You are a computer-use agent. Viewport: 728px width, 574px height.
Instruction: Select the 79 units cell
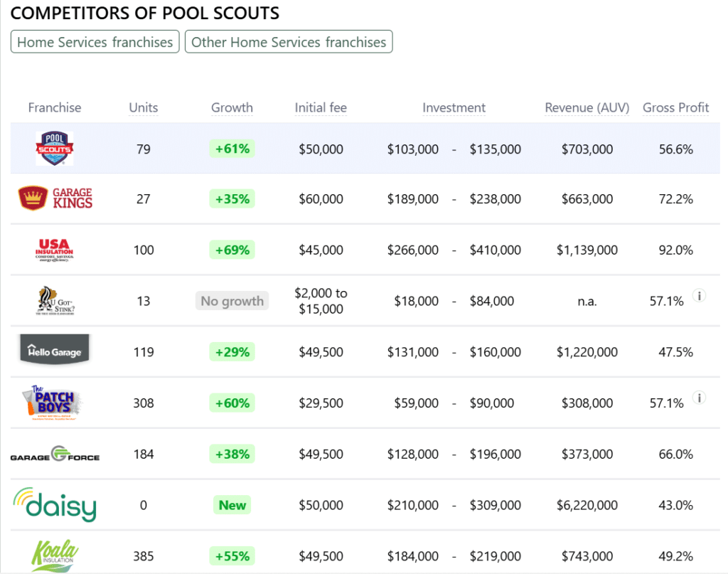pyautogui.click(x=144, y=149)
